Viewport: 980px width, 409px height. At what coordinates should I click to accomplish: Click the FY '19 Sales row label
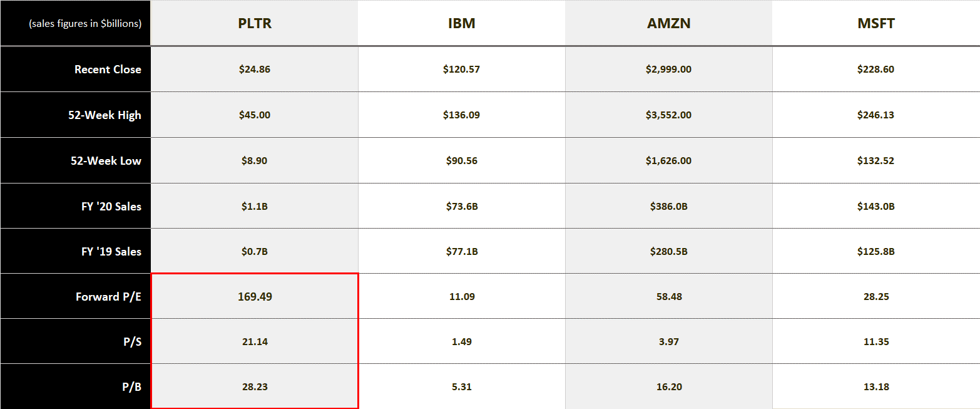click(x=111, y=252)
